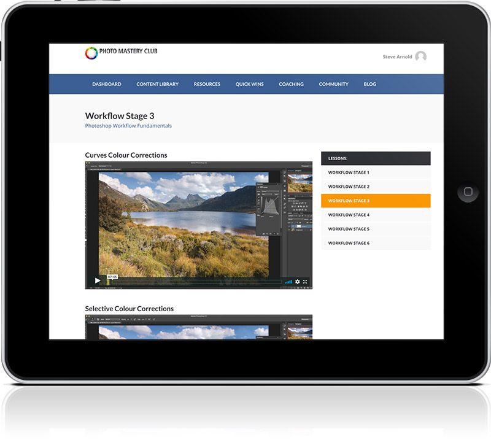Viewport: 491px width, 448px height.
Task: Visit the Community page
Action: pos(333,84)
